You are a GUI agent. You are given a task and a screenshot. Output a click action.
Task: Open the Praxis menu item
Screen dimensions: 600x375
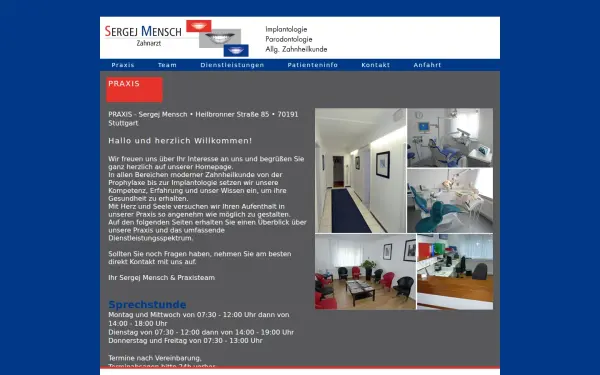click(123, 65)
